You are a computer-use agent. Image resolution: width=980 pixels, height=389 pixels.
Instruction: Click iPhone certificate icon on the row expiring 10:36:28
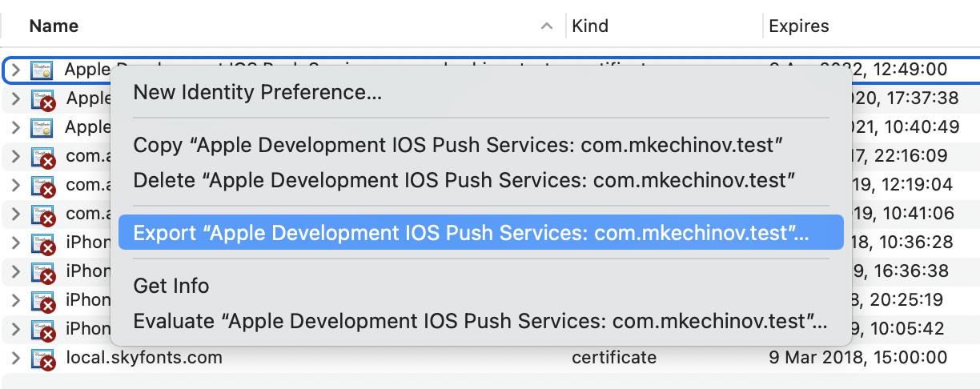(42, 243)
